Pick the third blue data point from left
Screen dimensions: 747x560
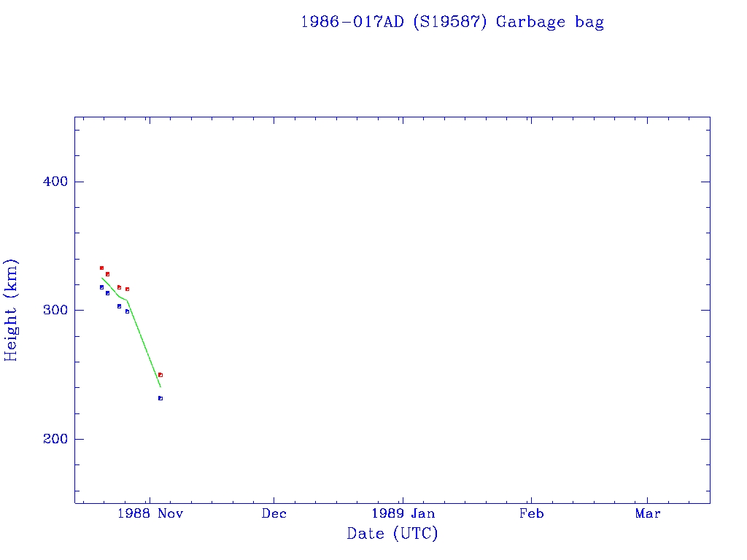click(x=119, y=306)
